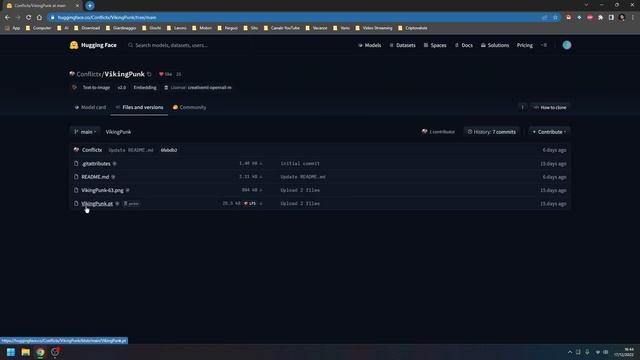The image size is (640, 360).
Task: Open the Update README.md latest commit message
Action: point(131,150)
